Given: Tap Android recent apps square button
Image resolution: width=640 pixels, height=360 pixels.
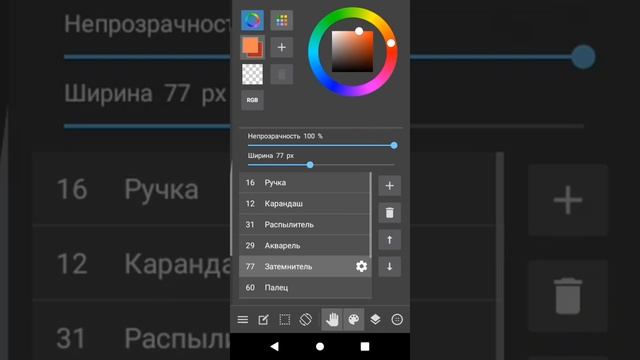Looking at the screenshot, I should [365, 347].
